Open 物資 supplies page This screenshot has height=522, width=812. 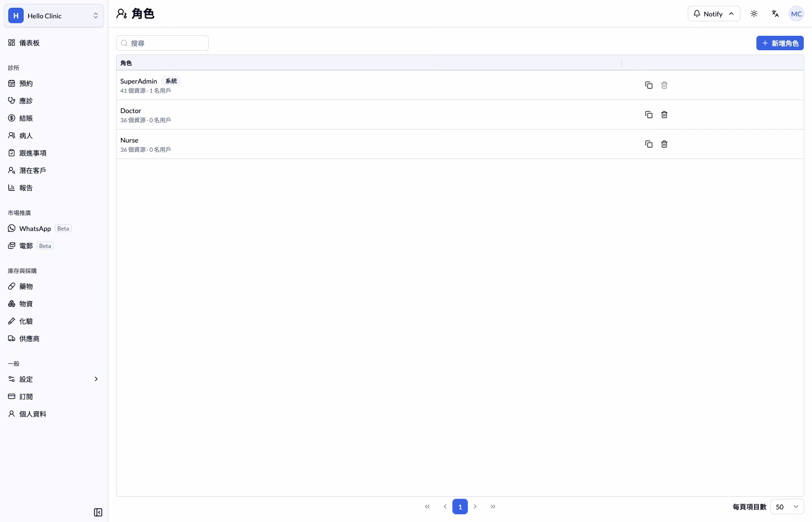54,304
